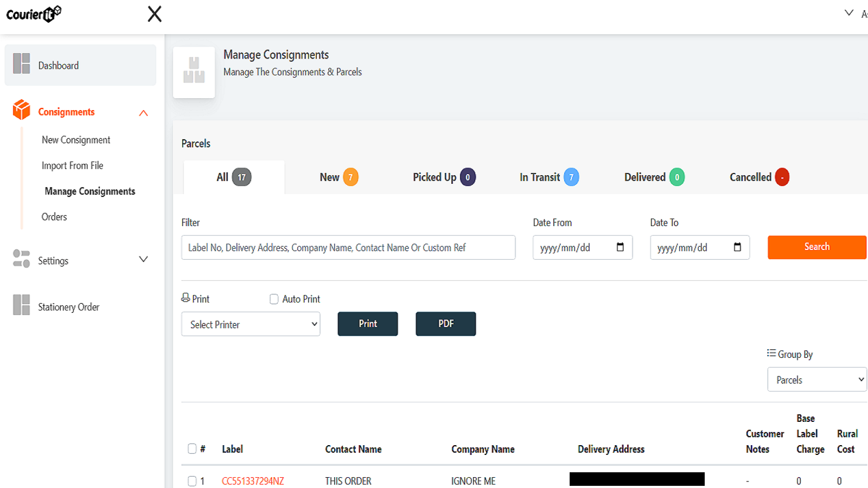Screen dimensions: 868x488
Task: Click the printer icon next to Print
Action: point(185,298)
